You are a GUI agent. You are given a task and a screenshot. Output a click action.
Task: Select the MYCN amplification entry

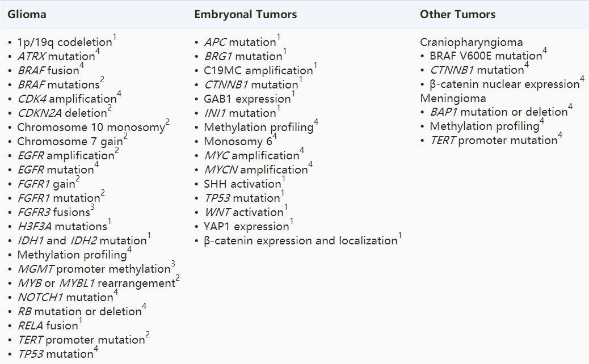tap(255, 170)
